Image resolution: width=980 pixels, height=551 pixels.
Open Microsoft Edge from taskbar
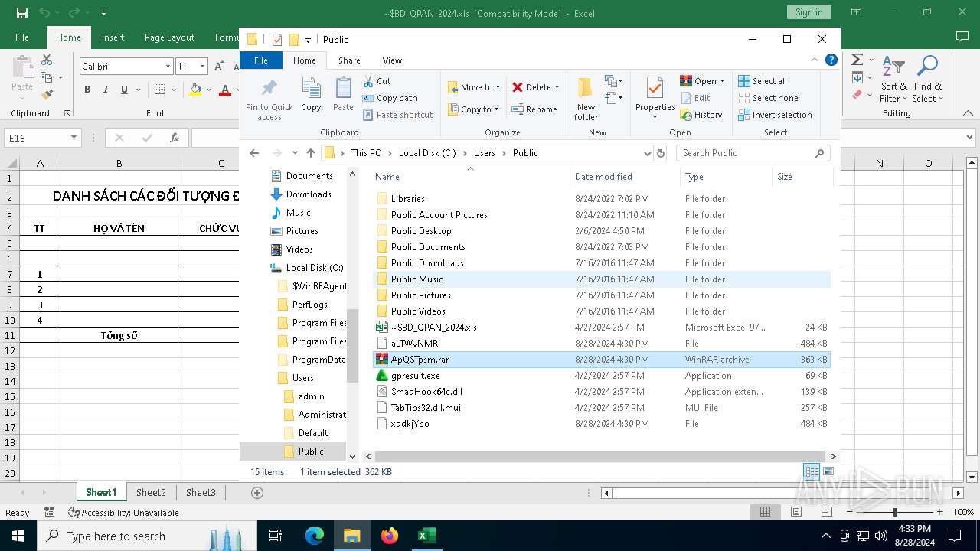coord(315,536)
